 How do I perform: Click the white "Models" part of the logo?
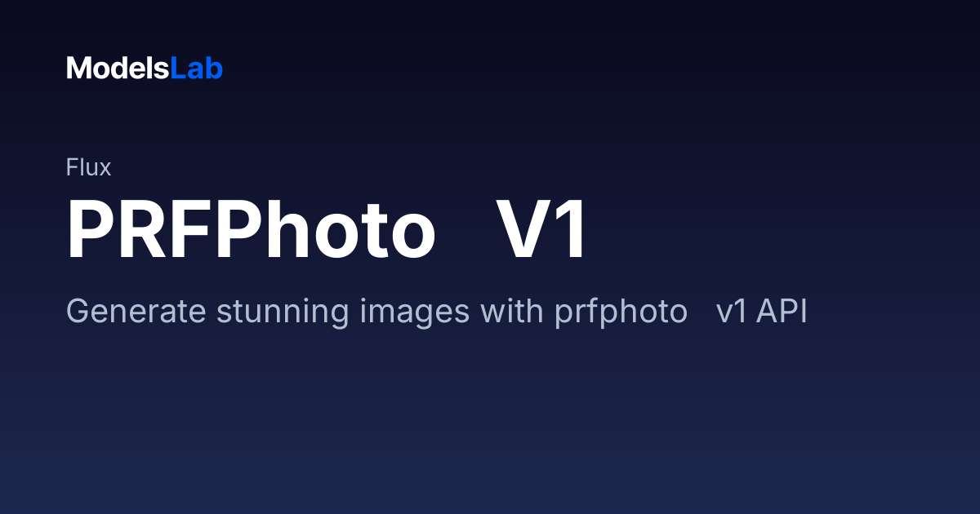pyautogui.click(x=118, y=69)
